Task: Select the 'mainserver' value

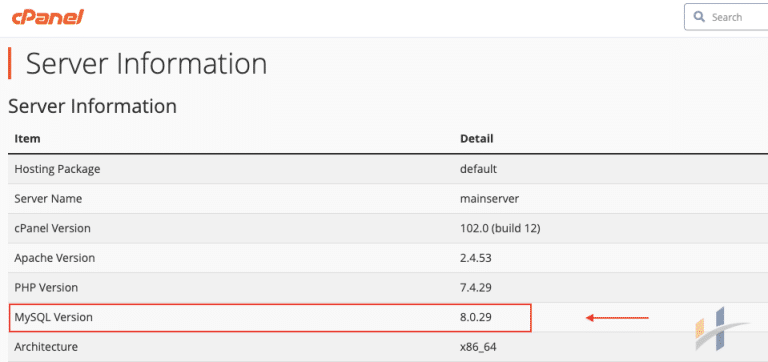Action: [489, 199]
